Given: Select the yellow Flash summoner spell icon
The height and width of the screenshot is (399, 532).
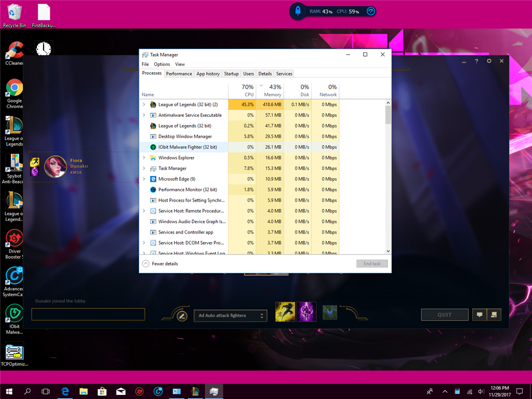Looking at the screenshot, I should coord(285,312).
